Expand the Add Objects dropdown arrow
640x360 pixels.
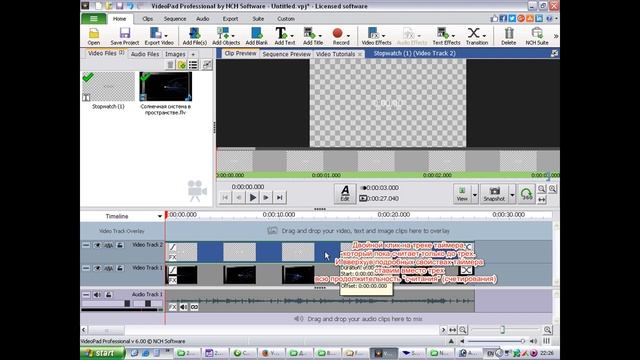(x=232, y=36)
